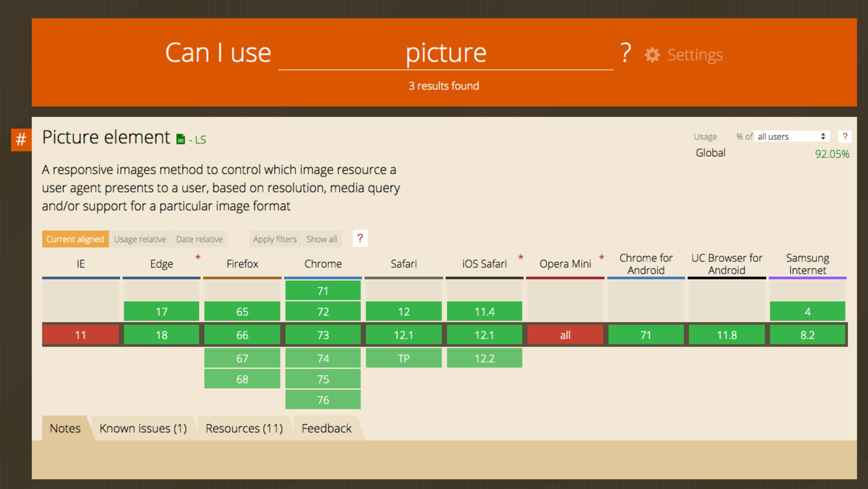Switch to Usage relative view mode
Viewport: 868px width, 489px height.
tap(140, 239)
